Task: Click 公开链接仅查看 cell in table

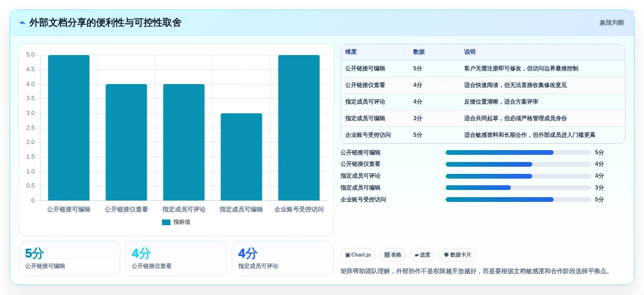Action: pos(365,85)
